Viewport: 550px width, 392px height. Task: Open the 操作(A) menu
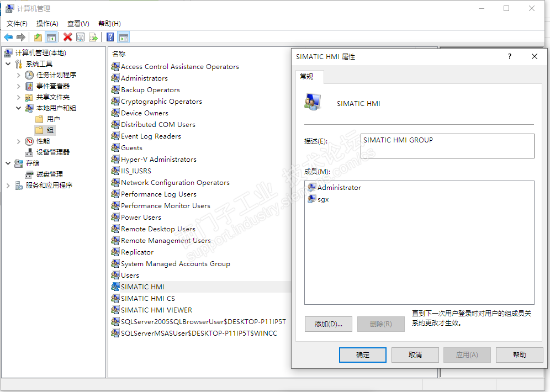point(47,24)
